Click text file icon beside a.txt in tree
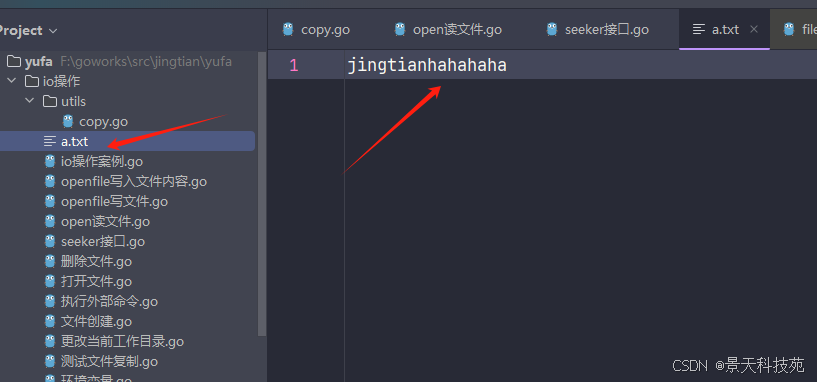The height and width of the screenshot is (382, 817). 50,141
